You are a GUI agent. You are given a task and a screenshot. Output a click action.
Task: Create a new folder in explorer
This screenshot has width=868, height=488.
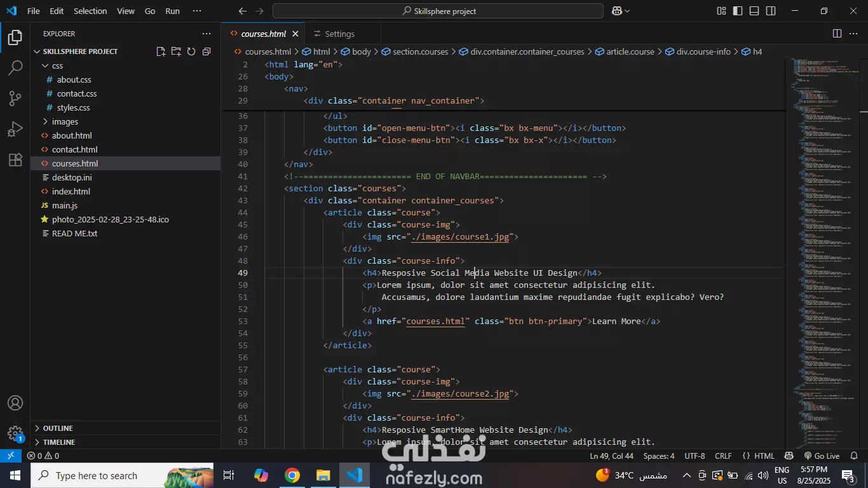pos(176,51)
